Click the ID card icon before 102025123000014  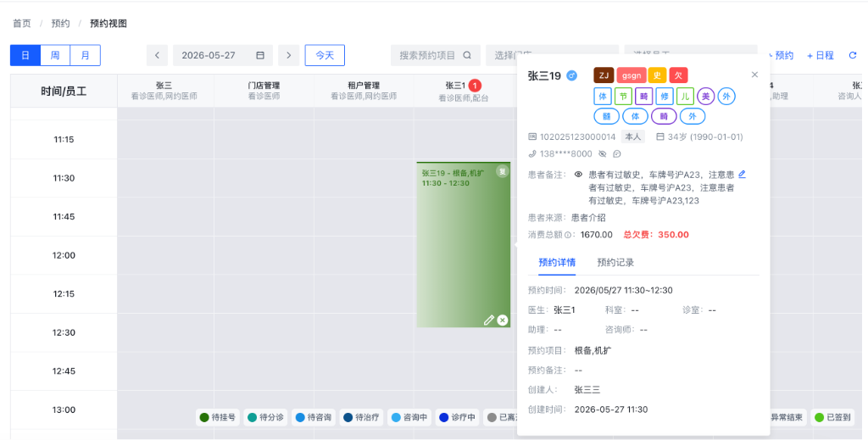click(532, 136)
